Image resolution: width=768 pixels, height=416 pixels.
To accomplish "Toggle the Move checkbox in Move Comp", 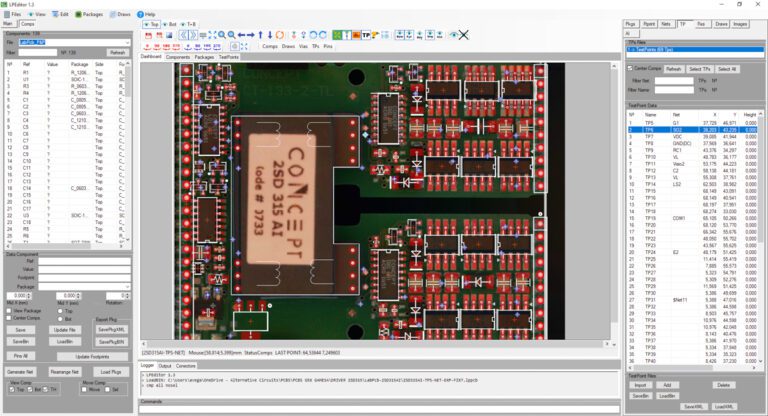I will [84, 390].
